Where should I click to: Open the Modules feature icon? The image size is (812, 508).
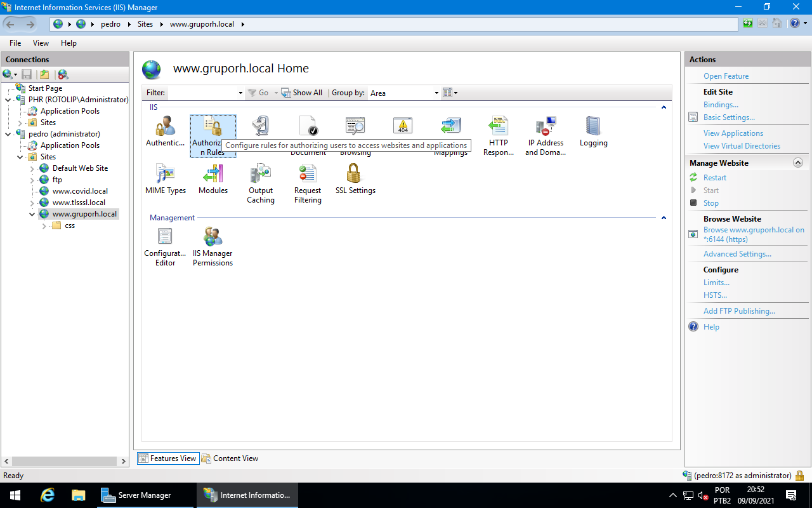(213, 174)
